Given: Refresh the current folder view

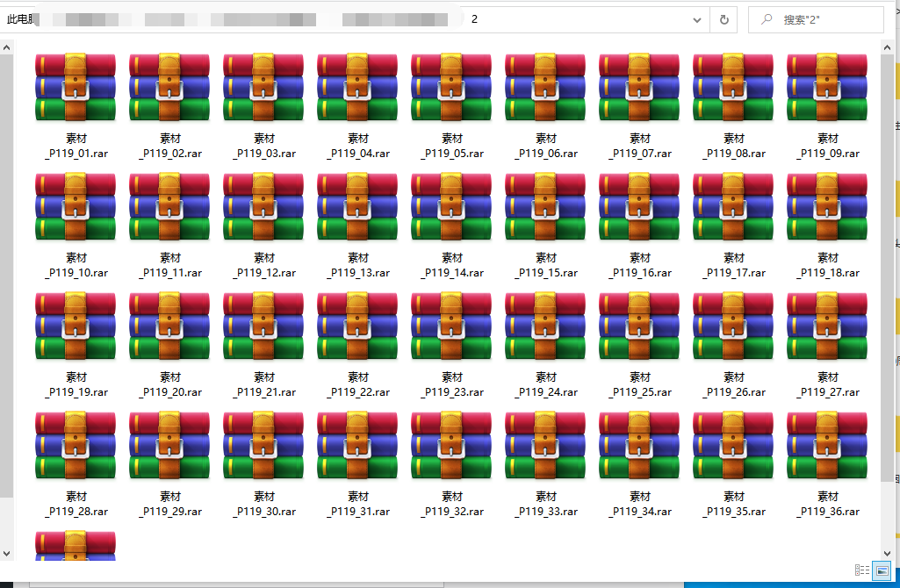Looking at the screenshot, I should [724, 20].
